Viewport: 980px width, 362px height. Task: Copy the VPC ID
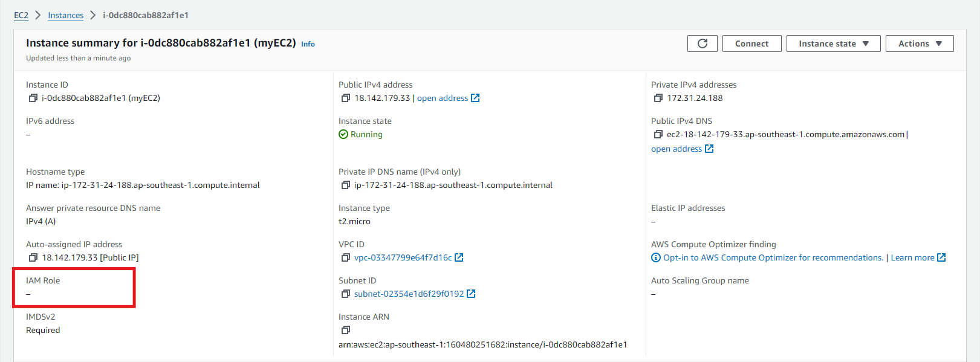[x=346, y=257]
